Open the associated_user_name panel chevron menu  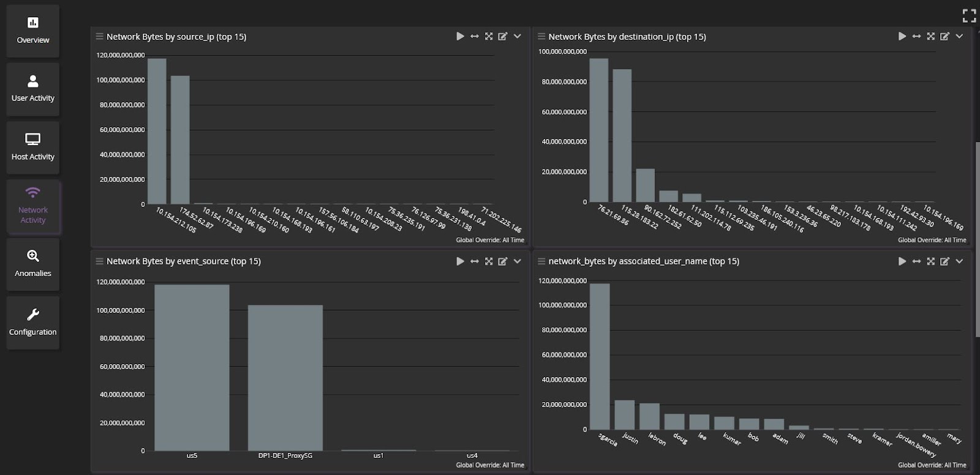point(959,261)
